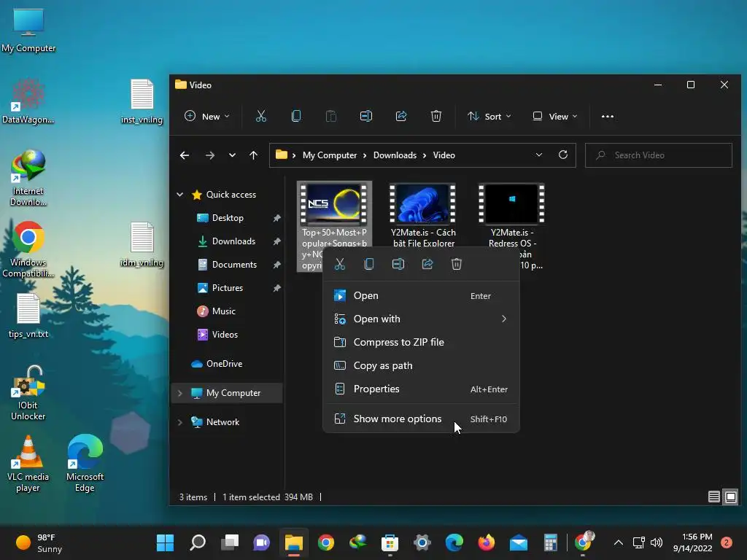Click the Share icon in the context menu
The width and height of the screenshot is (747, 560).
coord(427,264)
